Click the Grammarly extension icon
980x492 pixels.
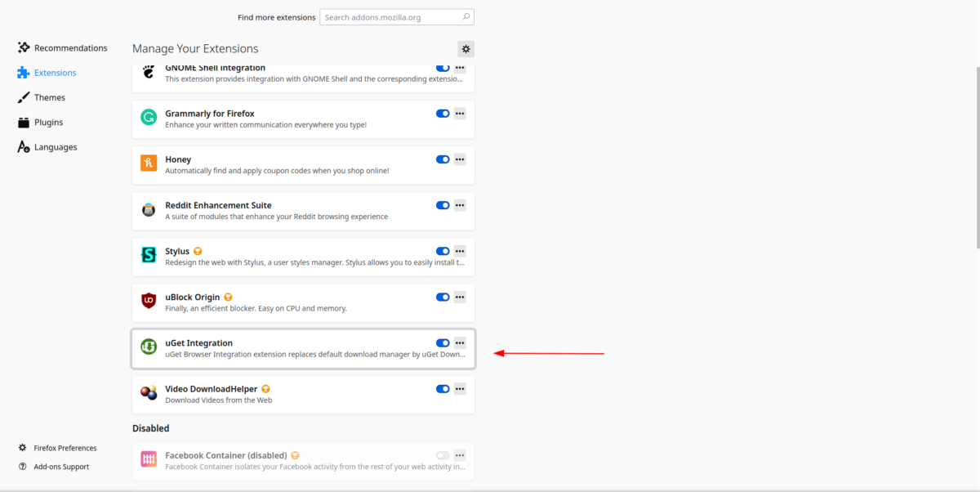tap(148, 118)
